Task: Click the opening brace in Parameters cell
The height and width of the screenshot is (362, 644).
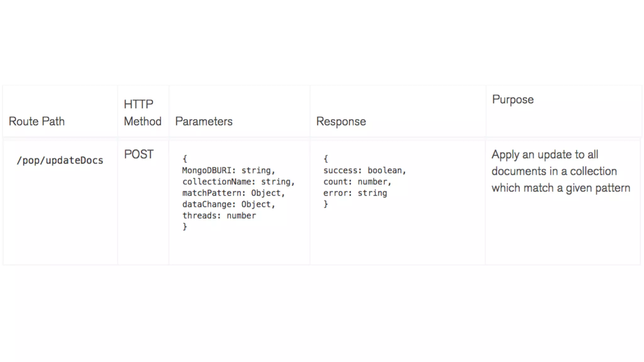Action: pyautogui.click(x=185, y=159)
